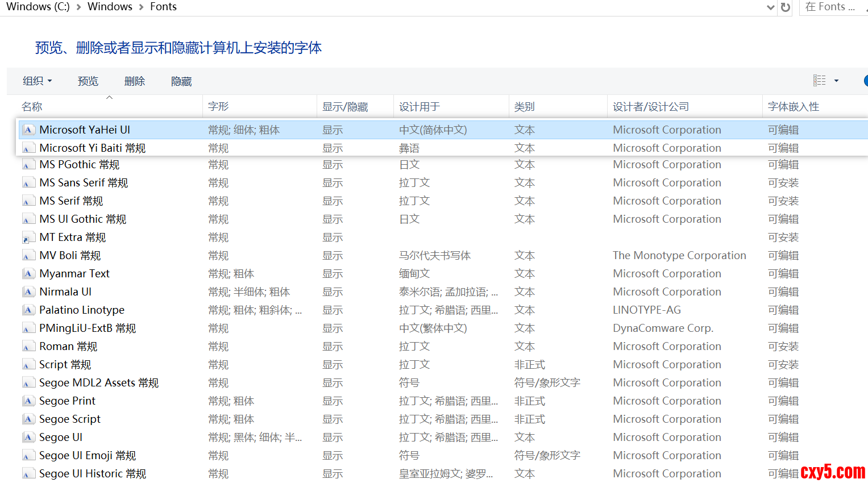Navigate to Windows folder in breadcrumb

tap(110, 7)
